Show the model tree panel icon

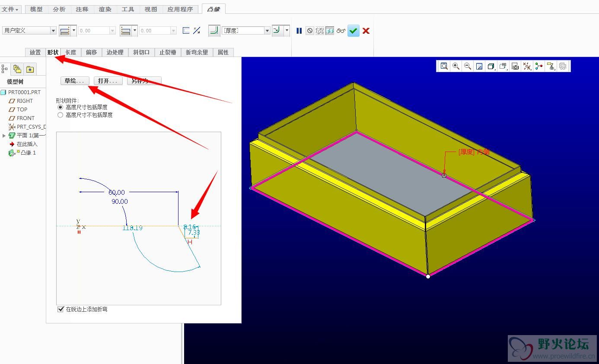tap(5, 69)
